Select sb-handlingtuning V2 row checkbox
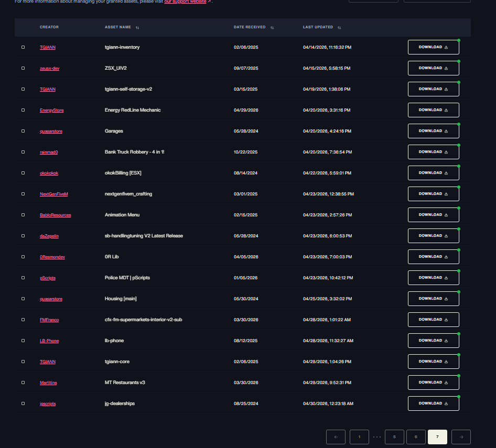496x448 pixels. tap(23, 236)
